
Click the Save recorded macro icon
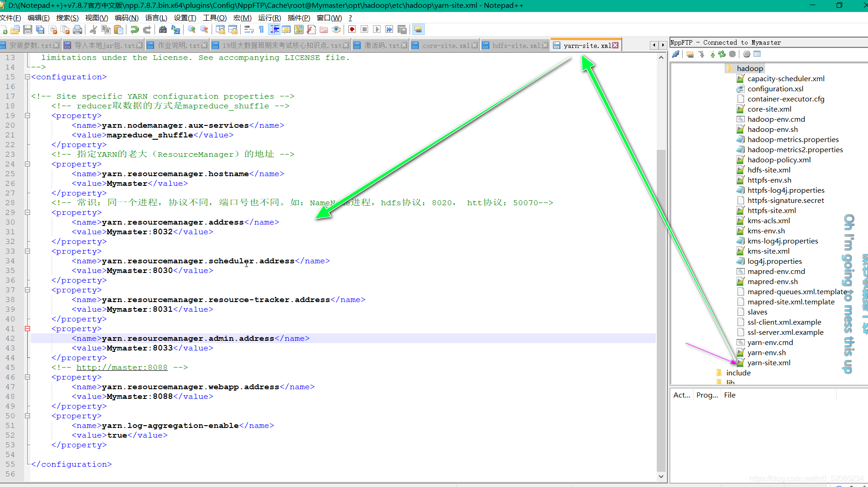[x=402, y=30]
